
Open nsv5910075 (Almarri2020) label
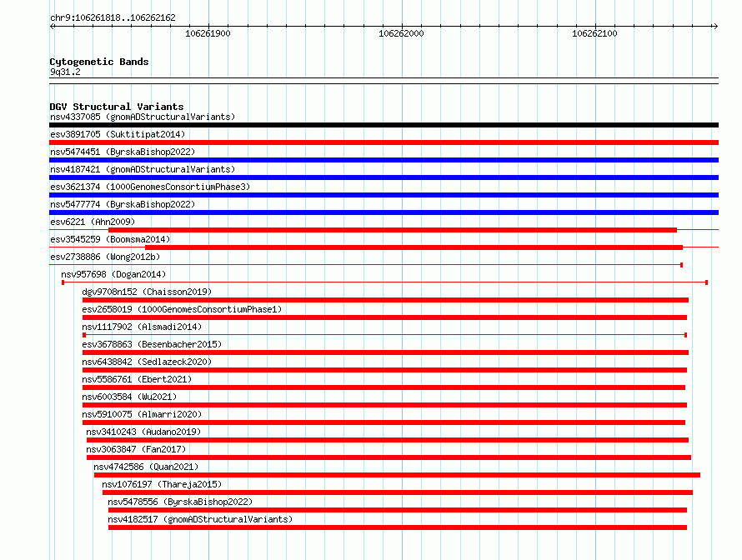[142, 414]
